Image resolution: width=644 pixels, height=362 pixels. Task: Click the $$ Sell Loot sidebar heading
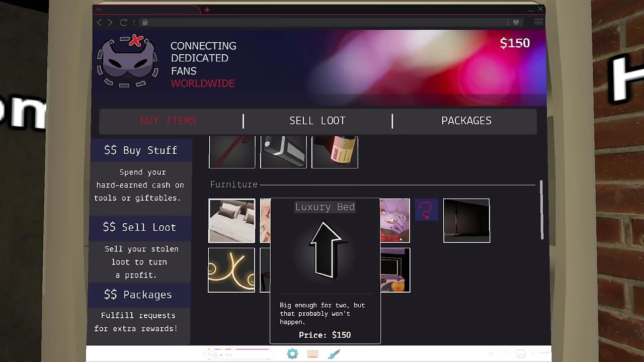(x=139, y=227)
